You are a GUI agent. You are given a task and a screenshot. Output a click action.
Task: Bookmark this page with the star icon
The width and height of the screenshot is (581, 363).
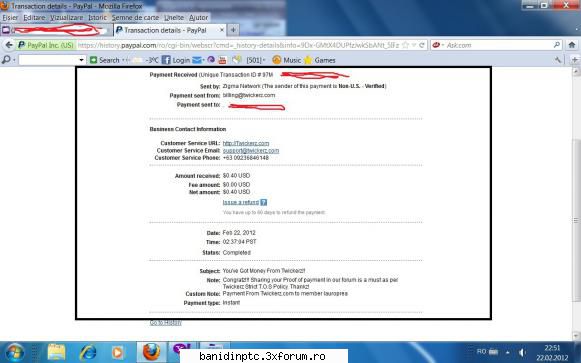point(405,45)
